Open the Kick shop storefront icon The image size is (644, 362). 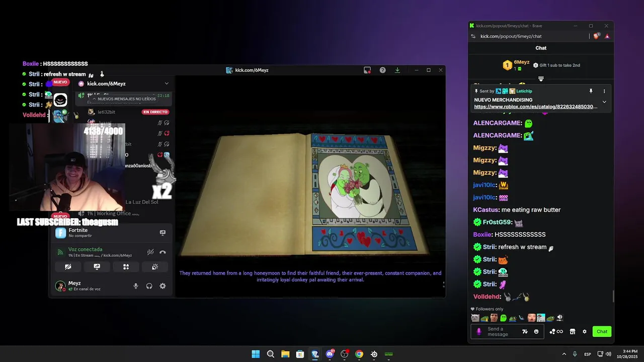pyautogui.click(x=572, y=332)
